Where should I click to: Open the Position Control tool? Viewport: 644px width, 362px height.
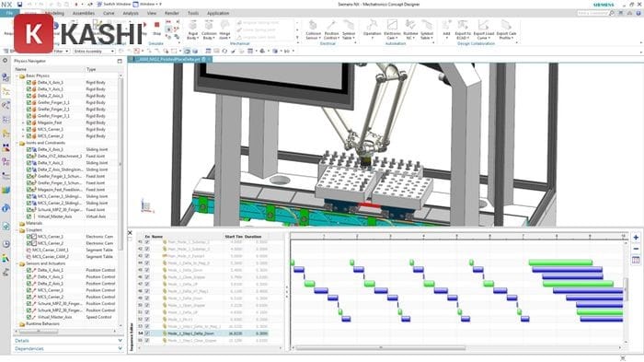(331, 30)
